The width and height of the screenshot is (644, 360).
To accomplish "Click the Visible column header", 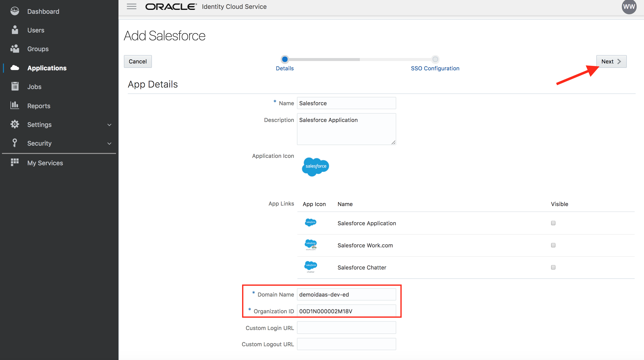I will [559, 204].
